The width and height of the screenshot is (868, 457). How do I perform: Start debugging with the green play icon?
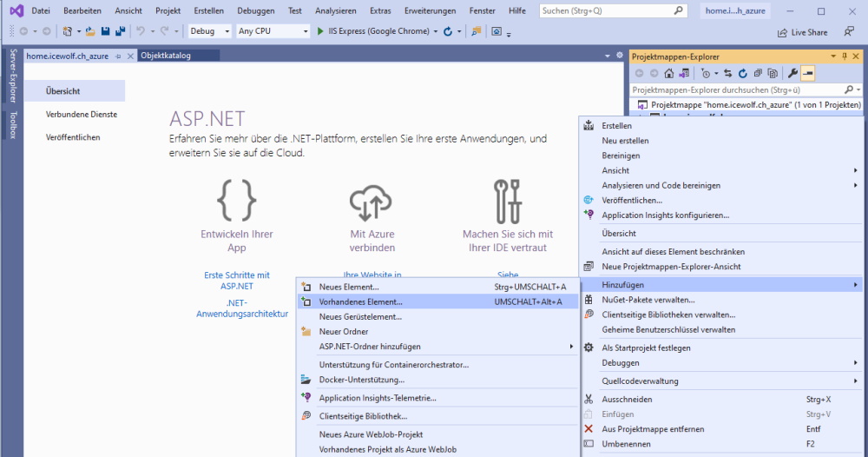click(320, 31)
